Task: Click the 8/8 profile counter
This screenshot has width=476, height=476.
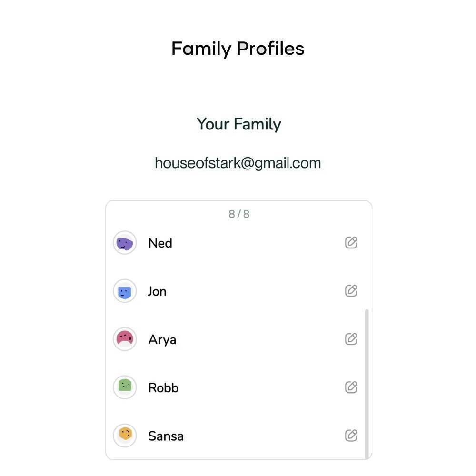Action: click(x=239, y=214)
